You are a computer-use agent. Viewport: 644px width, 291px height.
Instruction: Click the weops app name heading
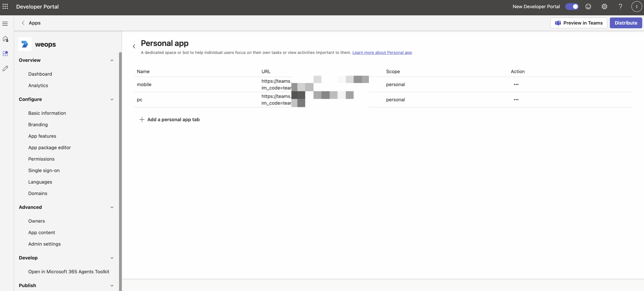click(x=46, y=44)
